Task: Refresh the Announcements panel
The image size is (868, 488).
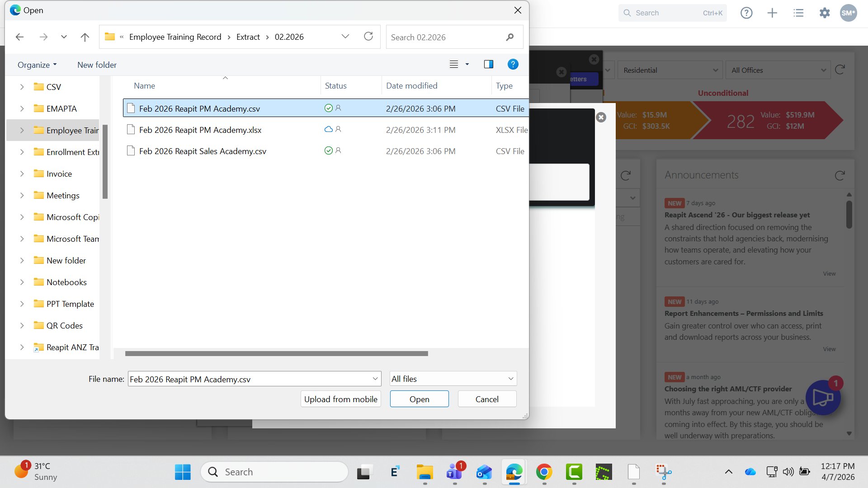Action: [840, 175]
